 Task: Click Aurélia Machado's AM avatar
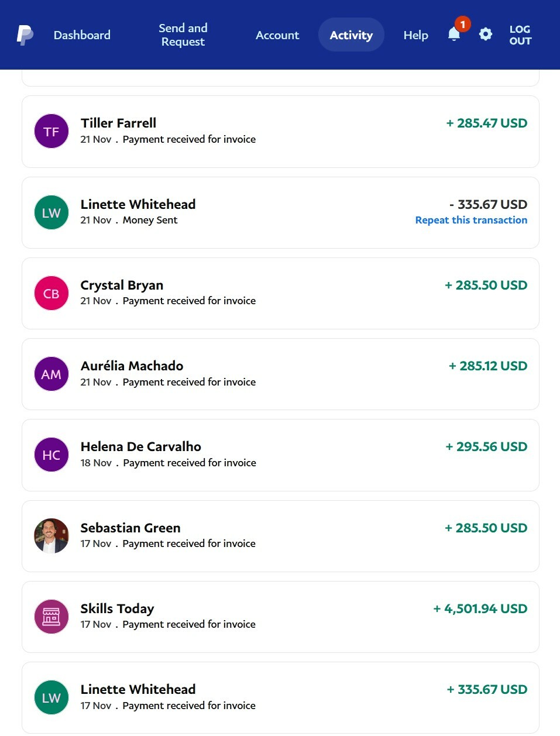51,374
